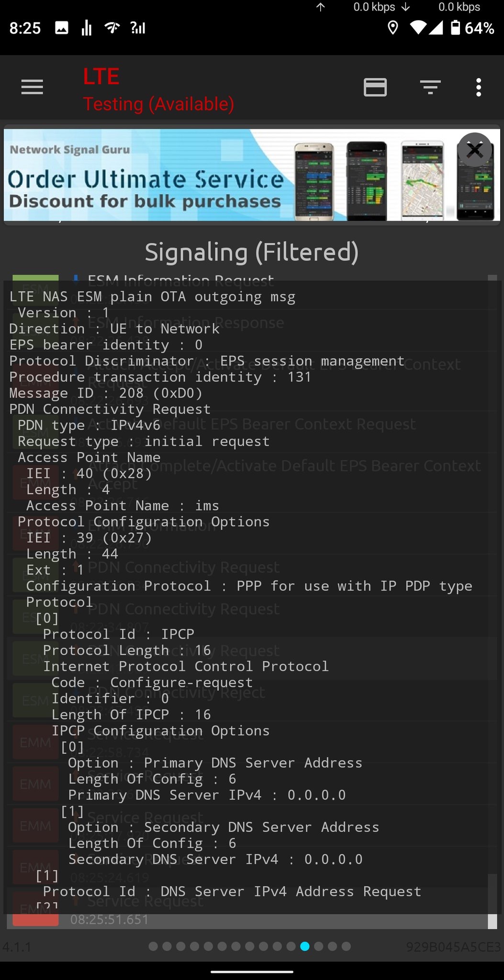This screenshot has height=980, width=504.
Task: Open the navigation drawer menu
Action: (x=32, y=87)
